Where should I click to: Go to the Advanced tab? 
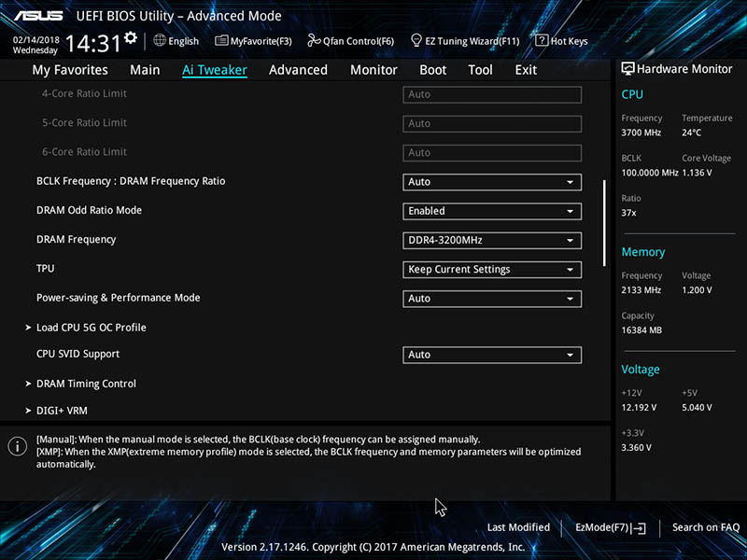click(x=298, y=70)
